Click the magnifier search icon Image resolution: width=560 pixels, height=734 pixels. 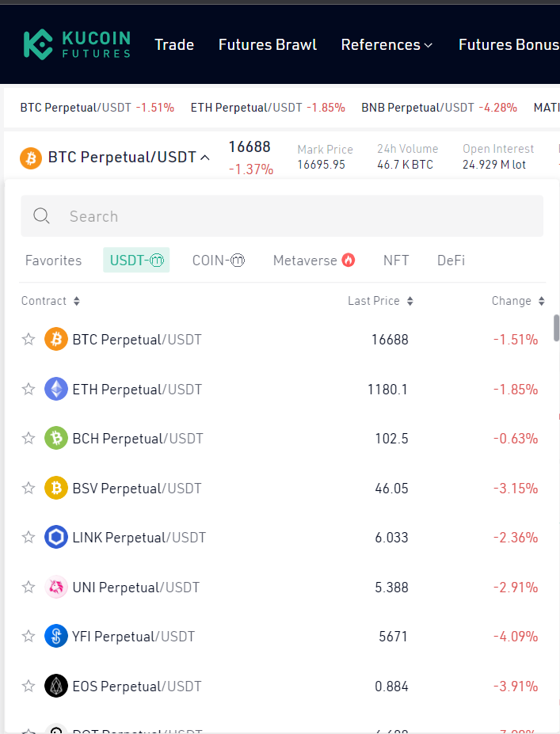click(x=42, y=216)
